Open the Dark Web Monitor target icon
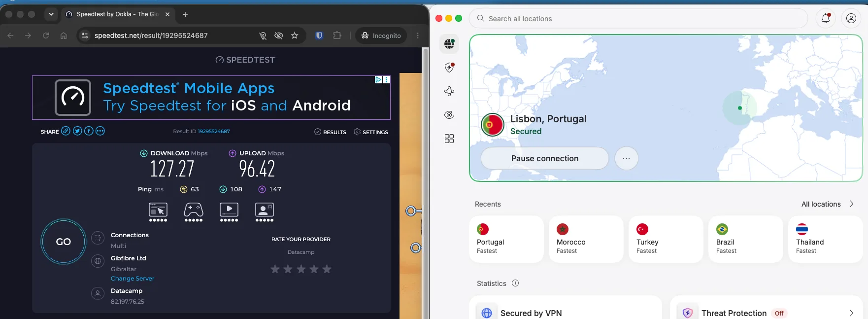This screenshot has height=319, width=868. 449,115
